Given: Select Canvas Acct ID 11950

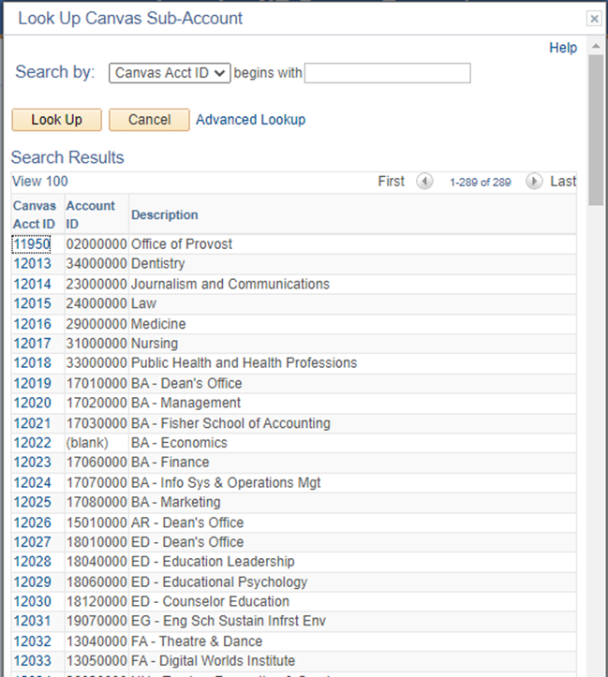Looking at the screenshot, I should coord(31,244).
